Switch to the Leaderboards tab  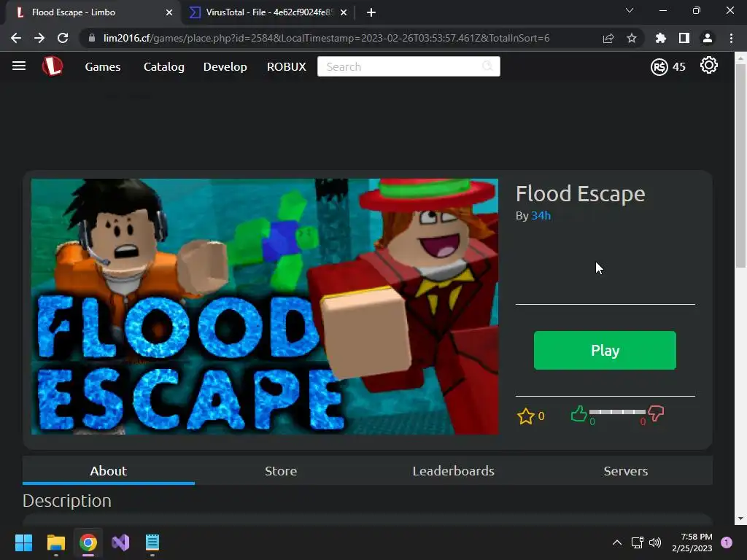[x=454, y=470]
